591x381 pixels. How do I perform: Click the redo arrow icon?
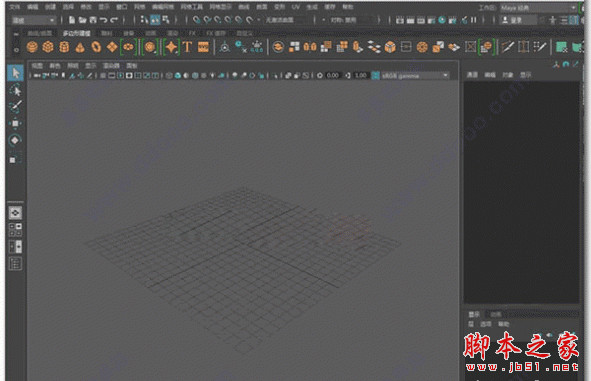click(x=114, y=20)
